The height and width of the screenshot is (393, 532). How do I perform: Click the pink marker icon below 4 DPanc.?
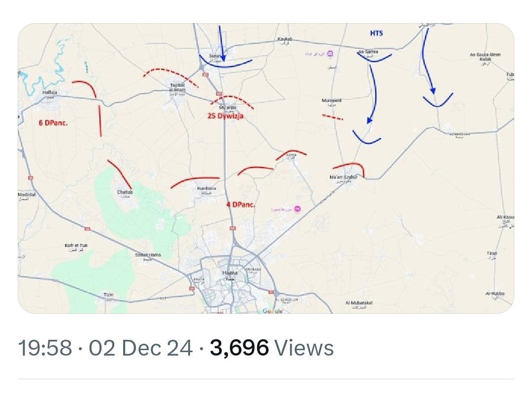coord(297,209)
